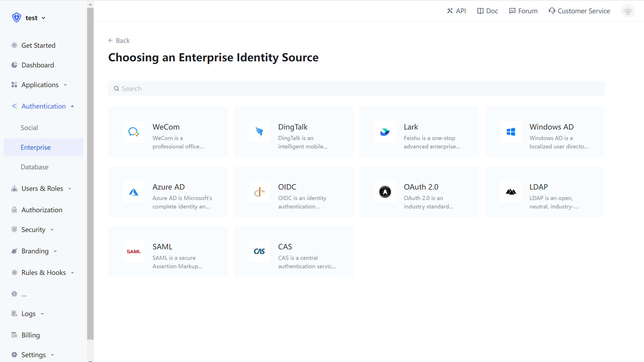Select the Azure AD triangle icon
The height and width of the screenshot is (362, 644).
133,192
